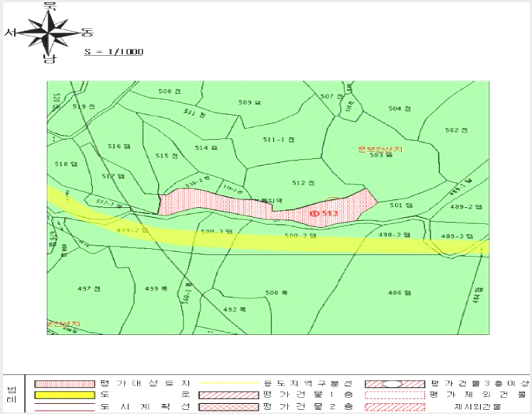
Task: Click the 평가건물 3층이상 legend swatch
Action: click(x=395, y=384)
